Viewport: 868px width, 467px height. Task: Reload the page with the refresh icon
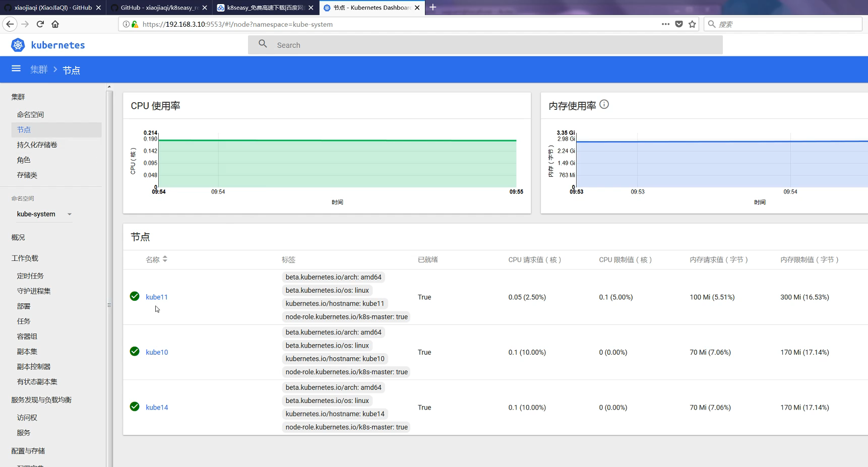coord(40,24)
